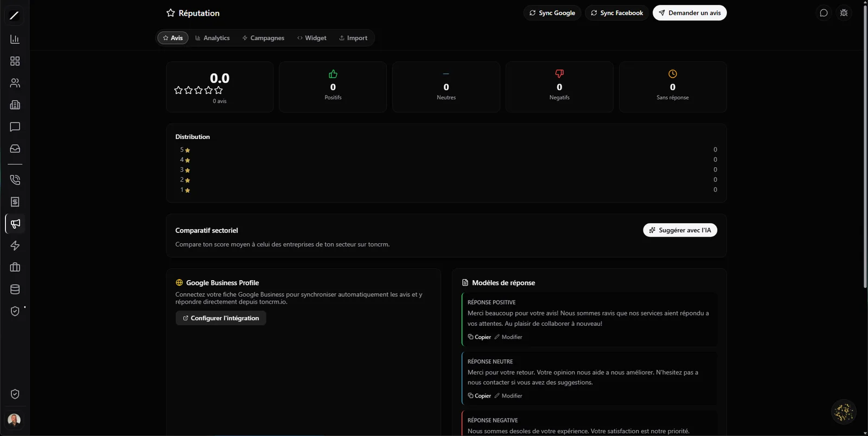Switch to the Campagnes tab

pos(263,38)
